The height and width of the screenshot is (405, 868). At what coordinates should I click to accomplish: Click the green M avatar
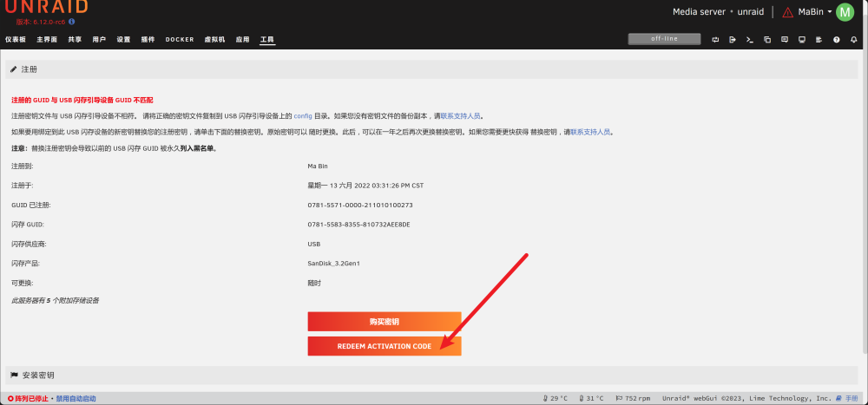pyautogui.click(x=845, y=11)
